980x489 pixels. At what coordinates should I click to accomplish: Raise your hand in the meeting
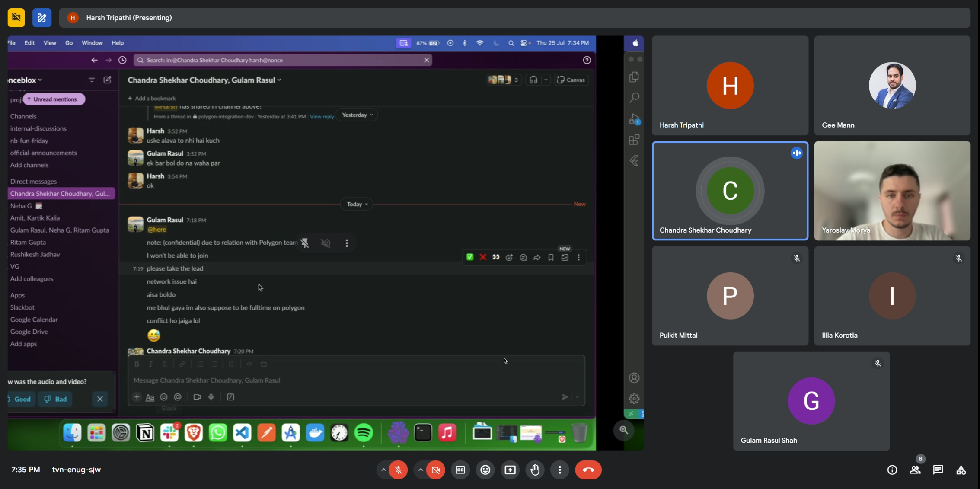click(535, 470)
